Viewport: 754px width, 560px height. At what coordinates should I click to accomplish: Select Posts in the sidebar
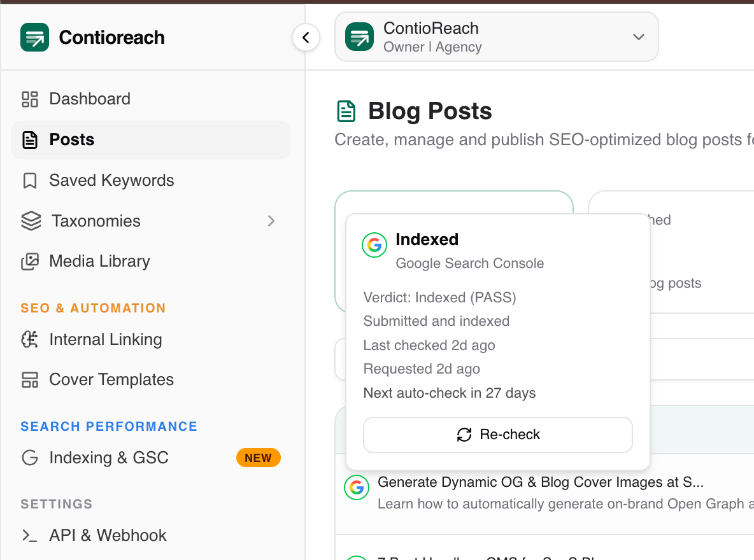(x=150, y=140)
